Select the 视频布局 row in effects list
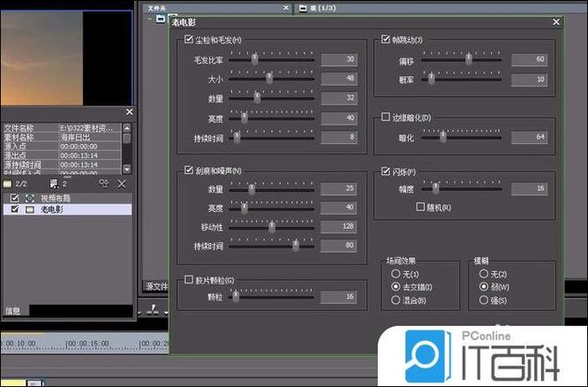The image size is (588, 387). pyautogui.click(x=67, y=198)
